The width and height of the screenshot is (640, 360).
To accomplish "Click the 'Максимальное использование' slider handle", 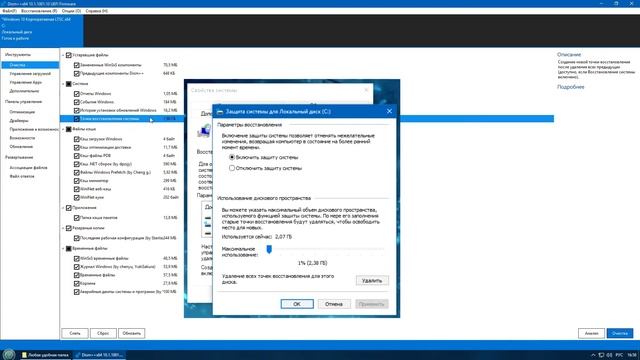I will click(x=269, y=249).
